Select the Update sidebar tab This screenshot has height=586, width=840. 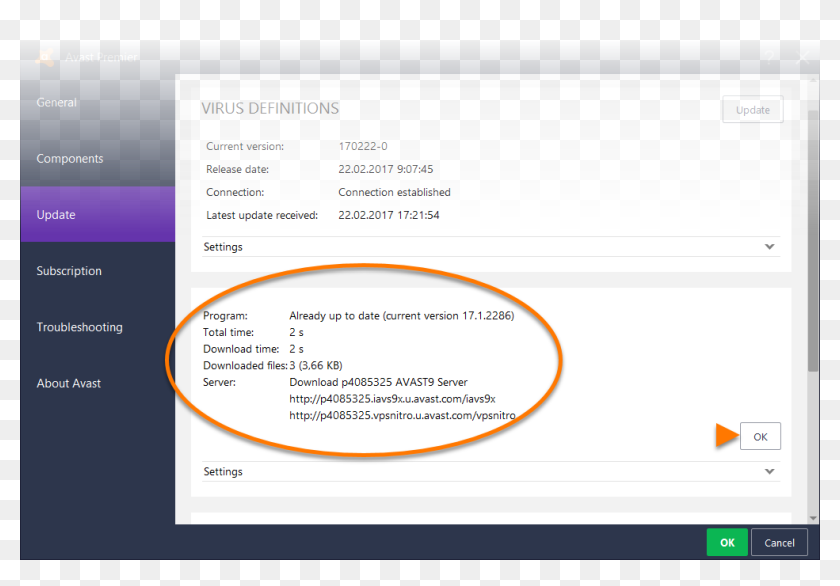(x=98, y=214)
